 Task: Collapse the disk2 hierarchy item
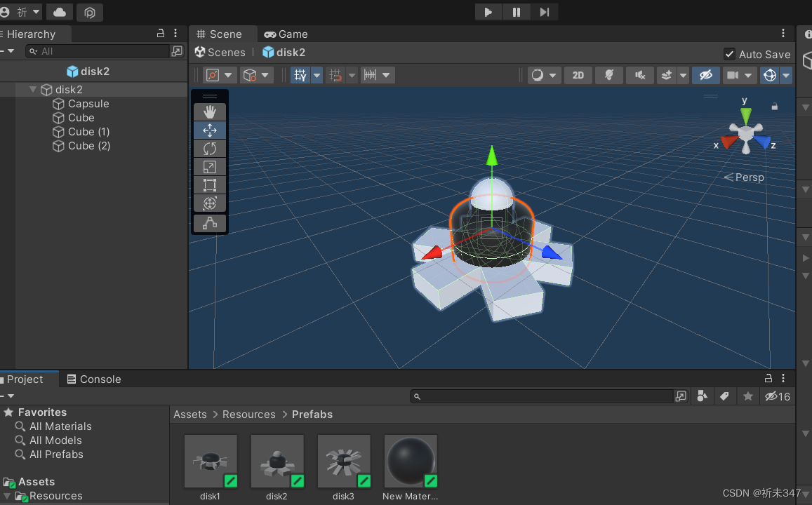click(32, 90)
